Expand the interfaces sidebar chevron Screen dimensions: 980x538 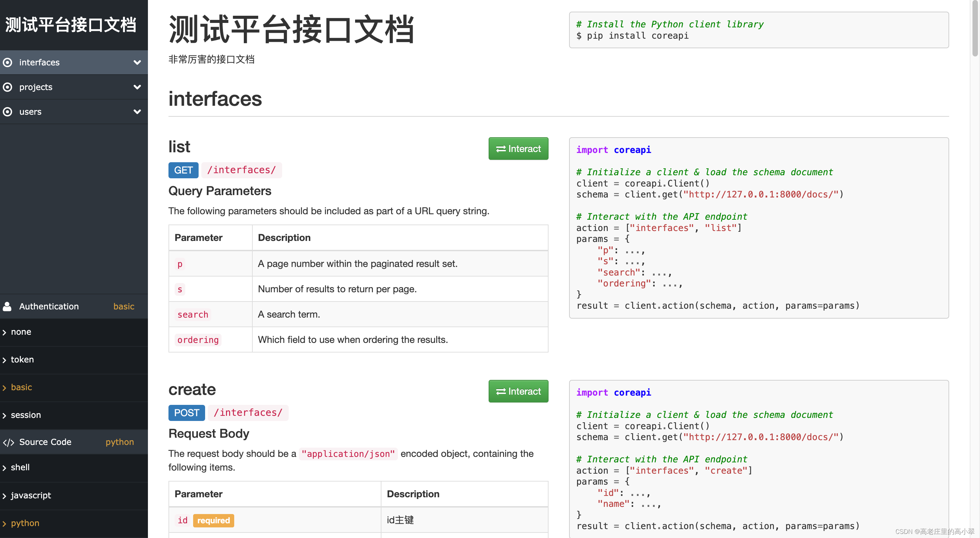pos(137,62)
